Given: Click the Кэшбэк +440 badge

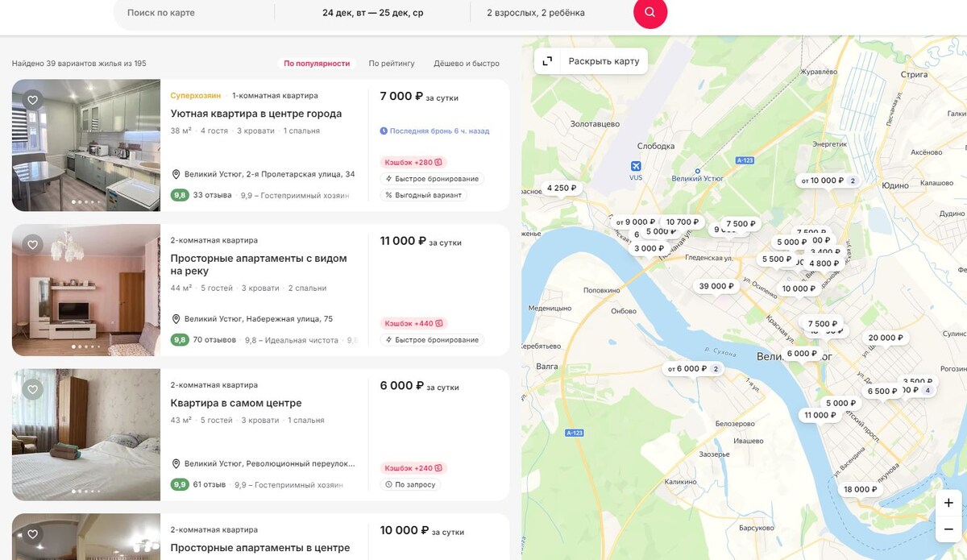Looking at the screenshot, I should [x=413, y=323].
